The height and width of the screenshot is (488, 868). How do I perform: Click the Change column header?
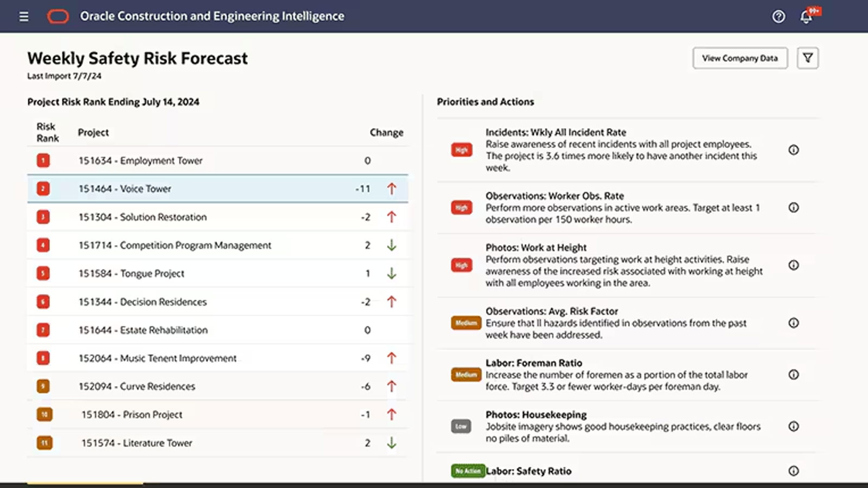coord(386,132)
